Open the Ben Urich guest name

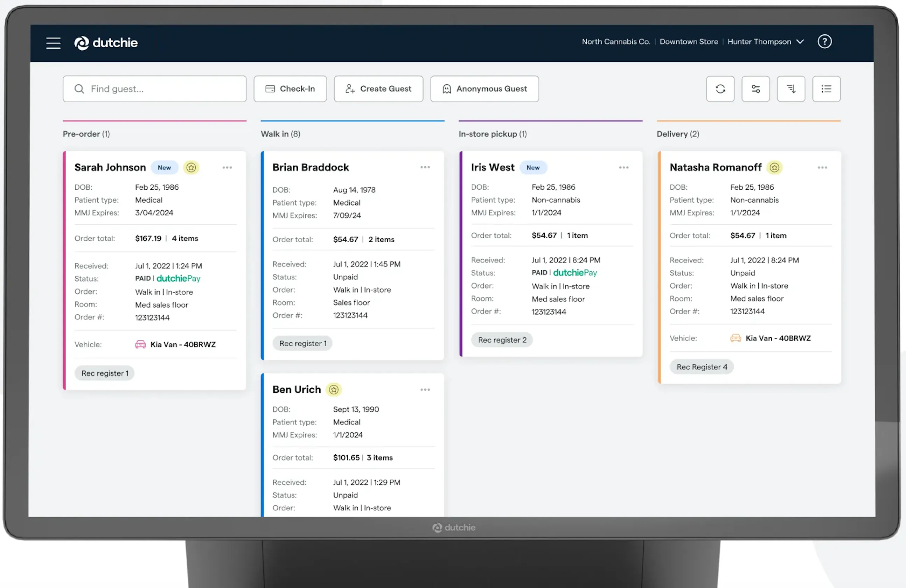297,390
